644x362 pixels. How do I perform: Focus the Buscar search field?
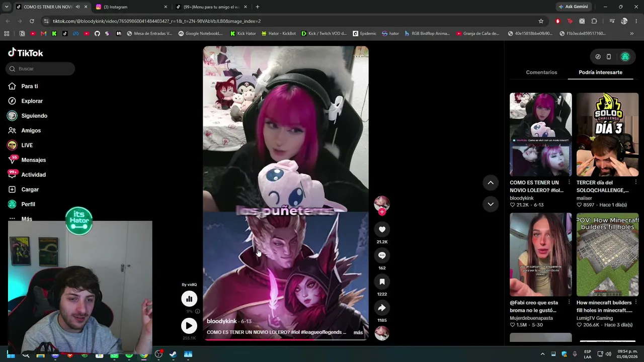(41, 69)
